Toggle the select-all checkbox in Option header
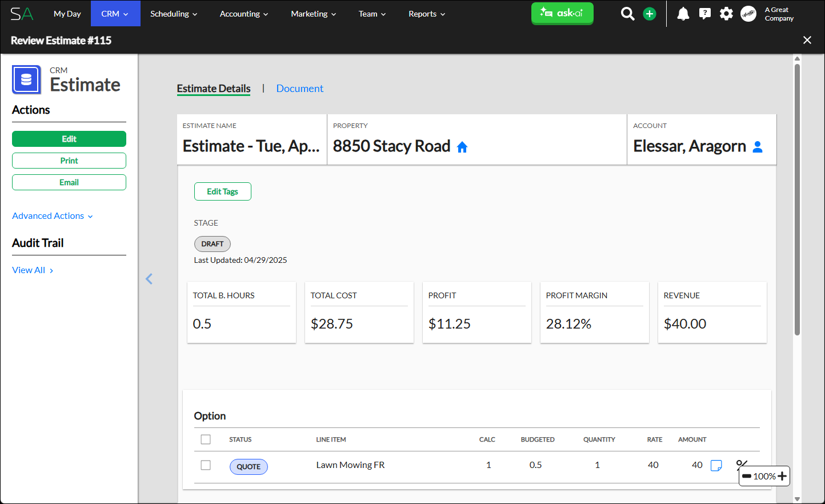 click(x=206, y=439)
